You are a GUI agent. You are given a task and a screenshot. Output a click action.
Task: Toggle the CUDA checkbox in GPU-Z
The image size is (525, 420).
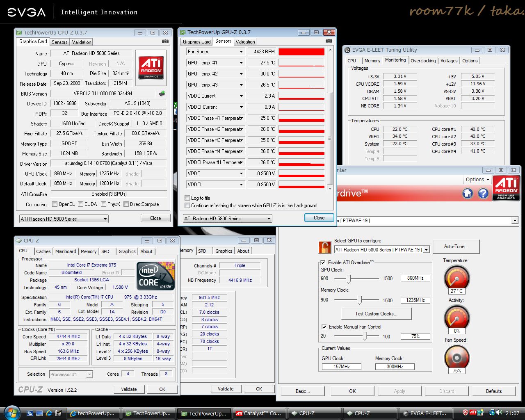coord(81,204)
